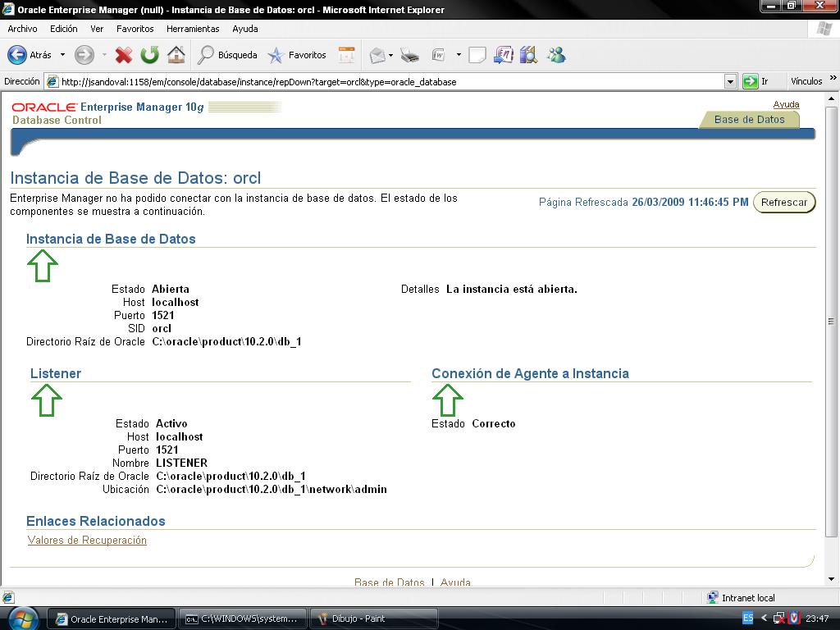The width and height of the screenshot is (840, 630).
Task: Click the agent connection Estado value 'Correcto'
Action: click(x=494, y=424)
